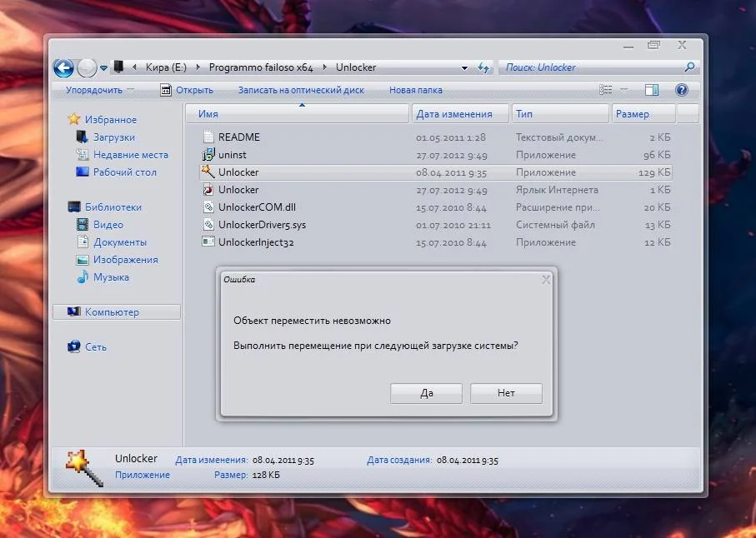The height and width of the screenshot is (538, 756).
Task: Toggle the preview pane button
Action: [x=652, y=90]
